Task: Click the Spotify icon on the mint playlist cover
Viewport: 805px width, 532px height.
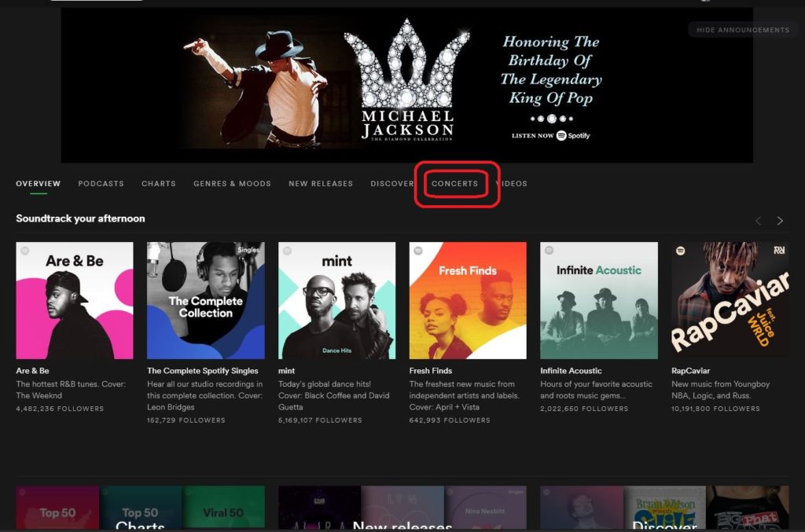Action: pyautogui.click(x=287, y=251)
